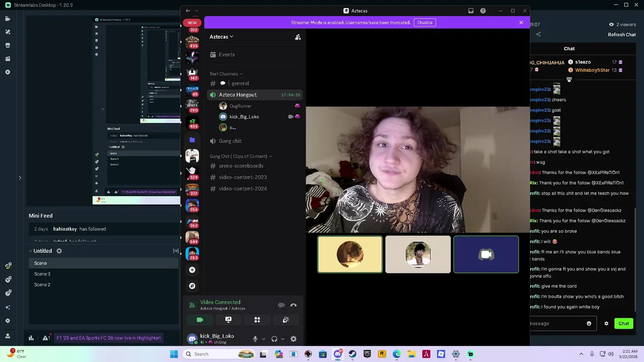This screenshot has width=644, height=362.
Task: Open Discord help icon
Action: point(483,11)
